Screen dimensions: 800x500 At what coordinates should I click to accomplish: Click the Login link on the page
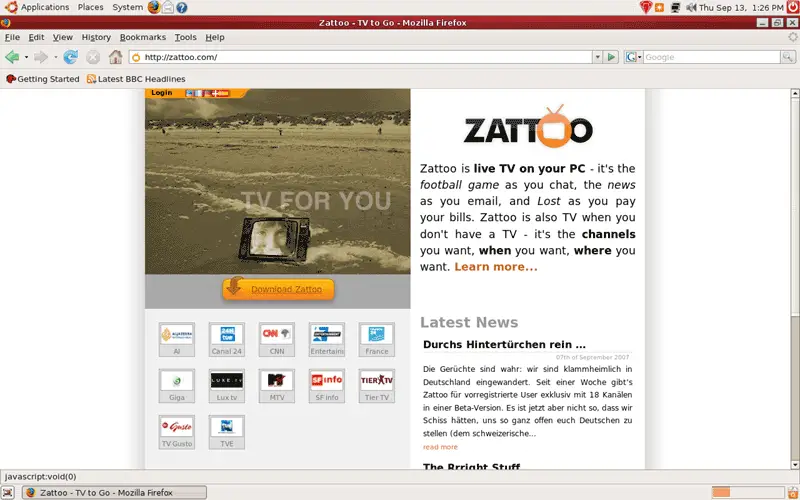pos(162,93)
